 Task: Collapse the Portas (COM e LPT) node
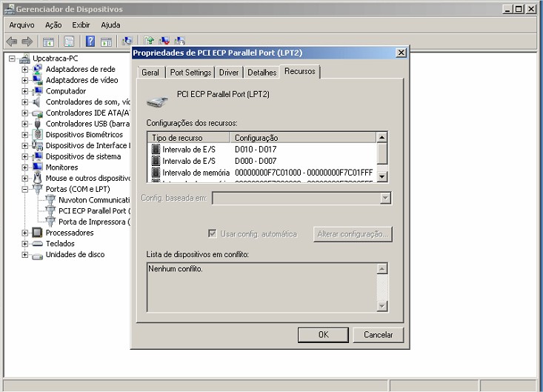[24, 189]
